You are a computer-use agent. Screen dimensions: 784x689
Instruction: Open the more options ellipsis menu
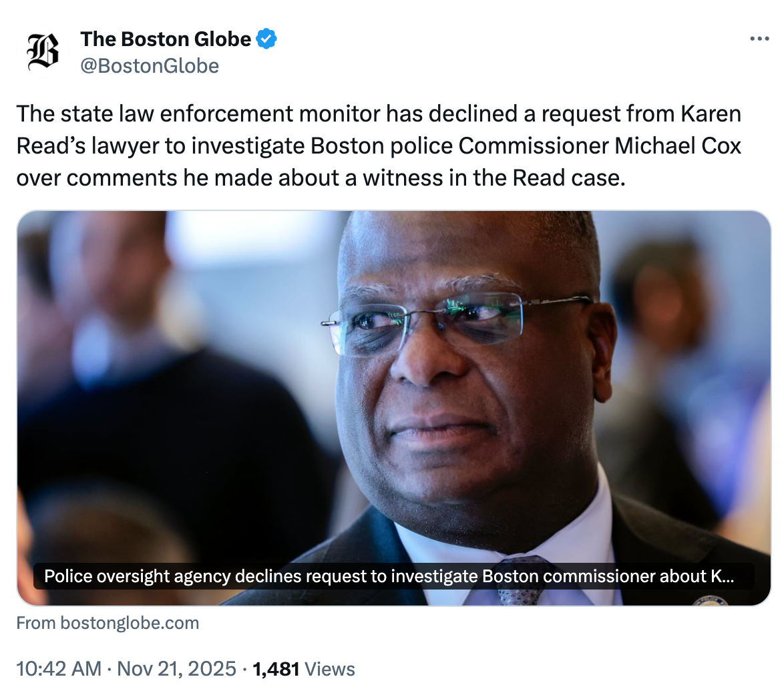coord(759,39)
